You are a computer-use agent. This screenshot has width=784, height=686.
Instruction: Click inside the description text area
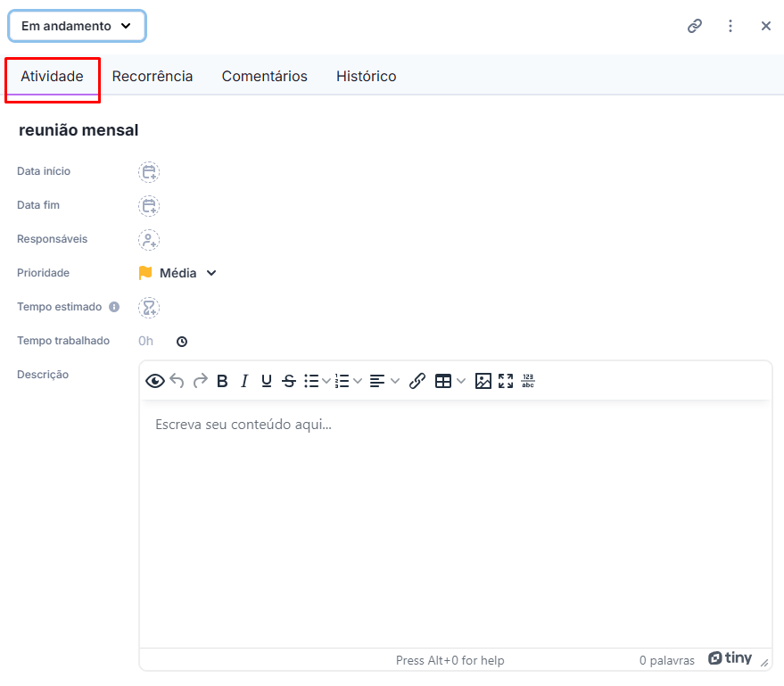[x=456, y=523]
